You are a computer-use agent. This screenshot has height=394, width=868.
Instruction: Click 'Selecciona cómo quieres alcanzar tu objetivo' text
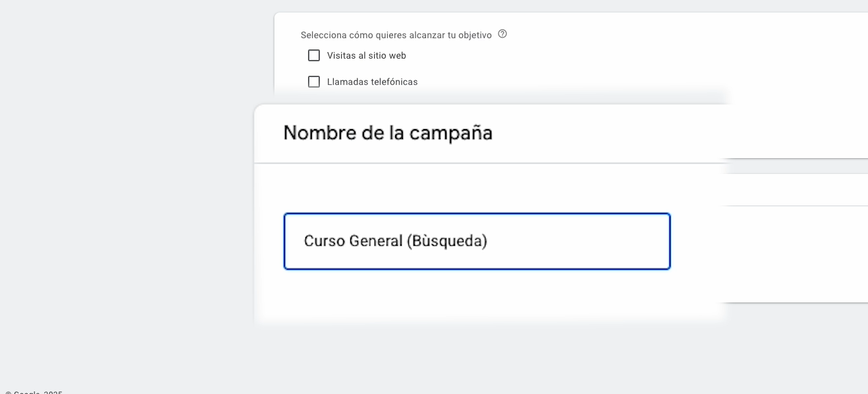[396, 35]
